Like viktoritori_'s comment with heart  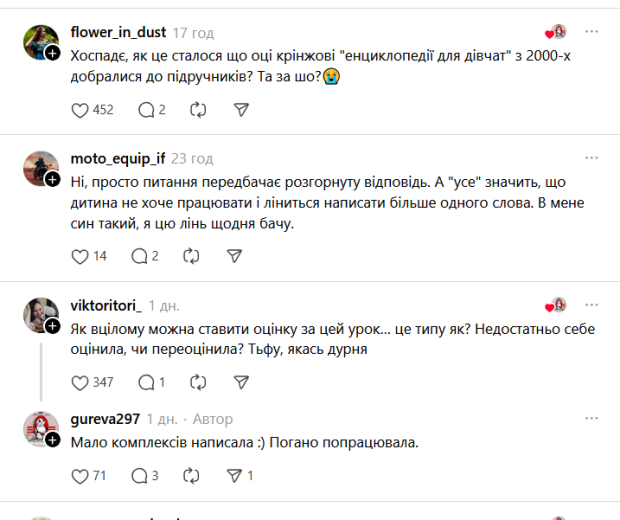[x=82, y=382]
